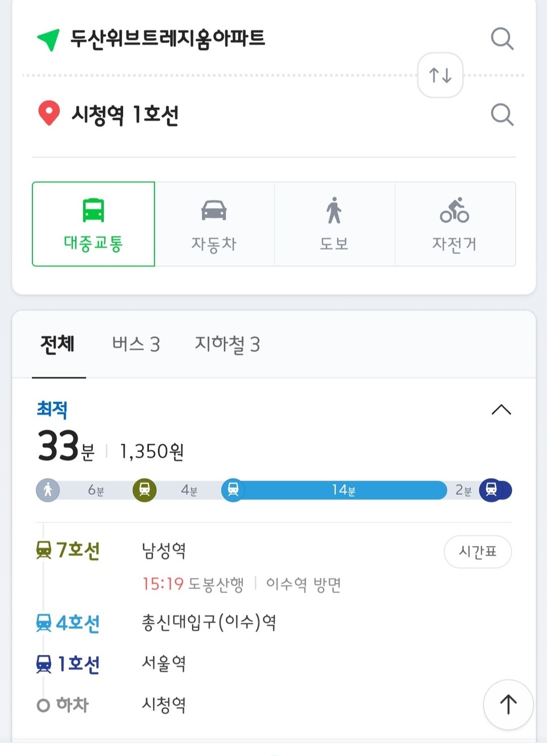Open the 시간표 timetable button

point(478,551)
